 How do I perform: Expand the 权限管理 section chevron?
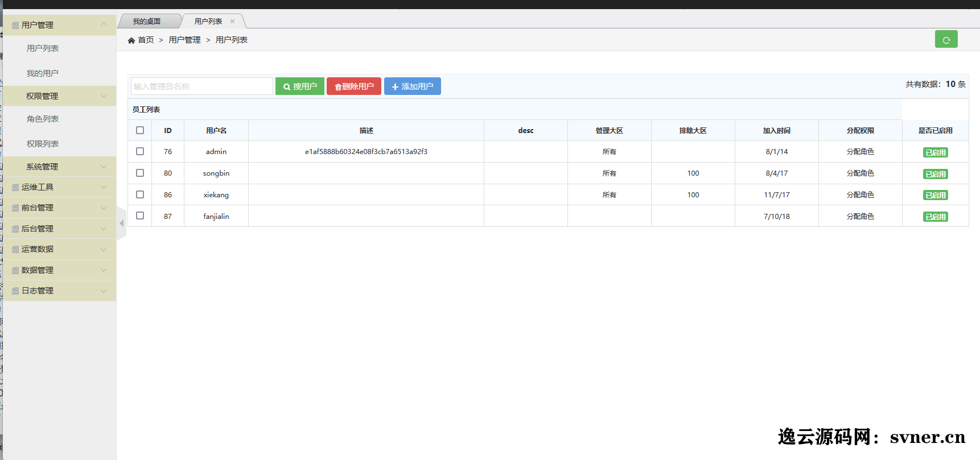point(104,96)
